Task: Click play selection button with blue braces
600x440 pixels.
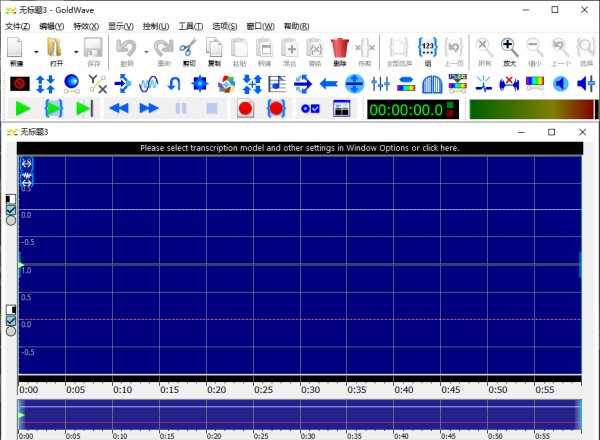Action: pos(54,109)
